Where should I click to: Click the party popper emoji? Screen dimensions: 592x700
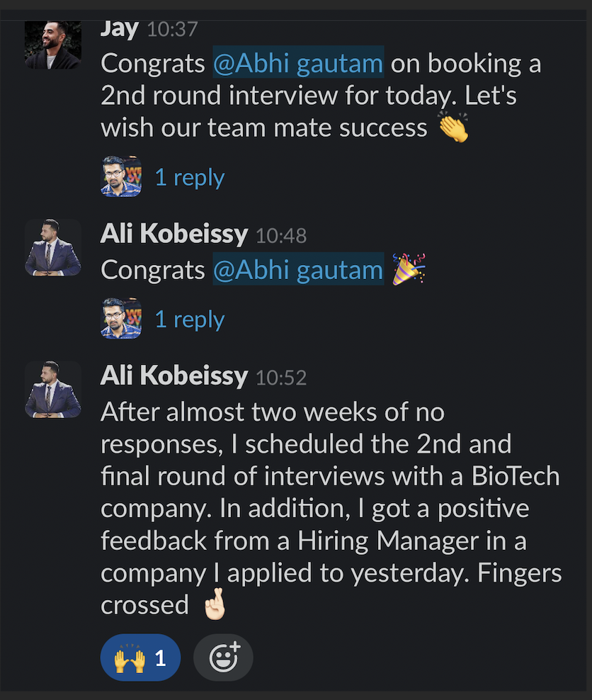409,269
